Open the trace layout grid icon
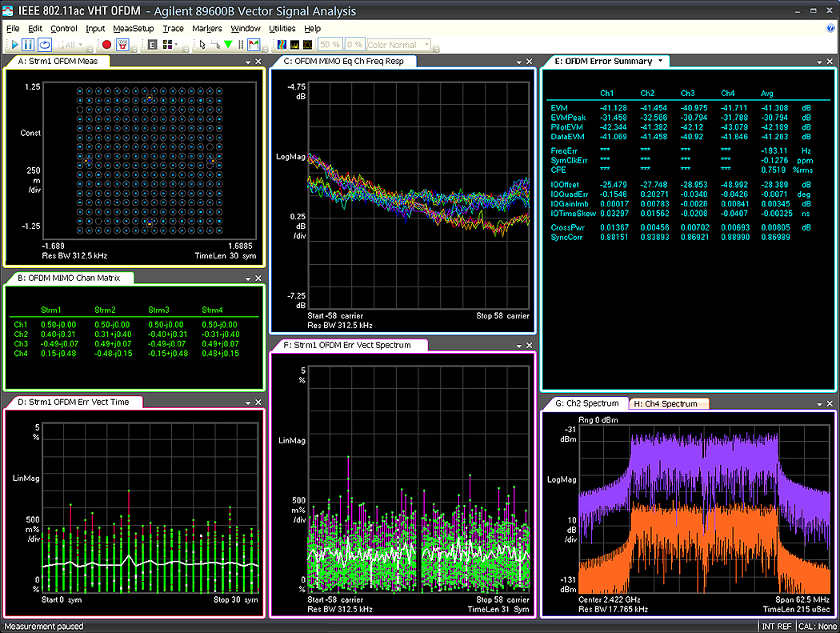Screen dimensions: 840x633 coord(167,45)
